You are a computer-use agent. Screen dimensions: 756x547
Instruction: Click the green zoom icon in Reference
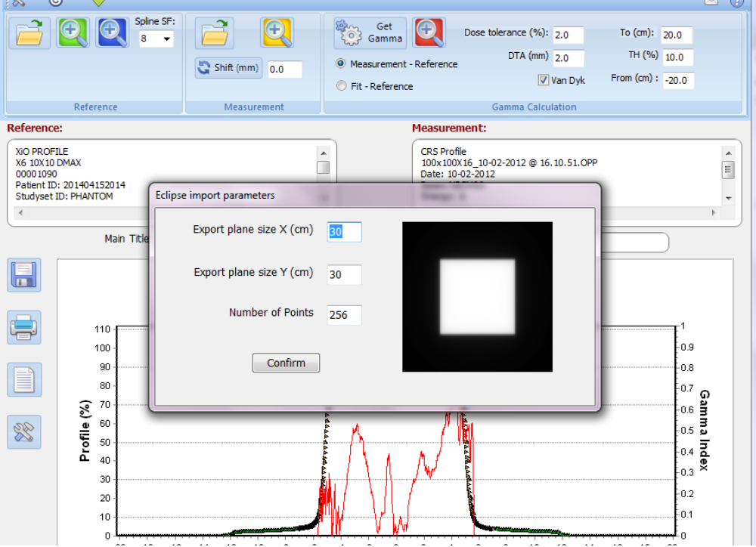73,32
